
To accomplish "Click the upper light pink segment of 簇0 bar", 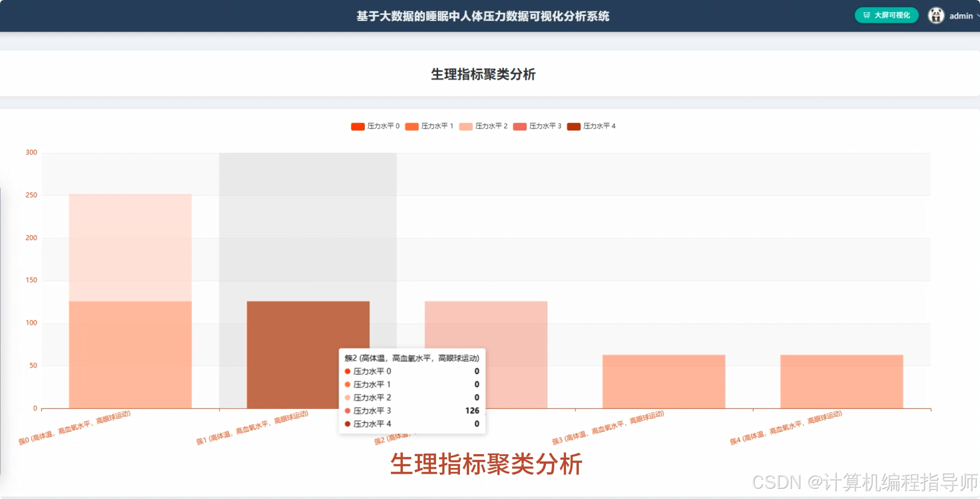I will [x=130, y=247].
